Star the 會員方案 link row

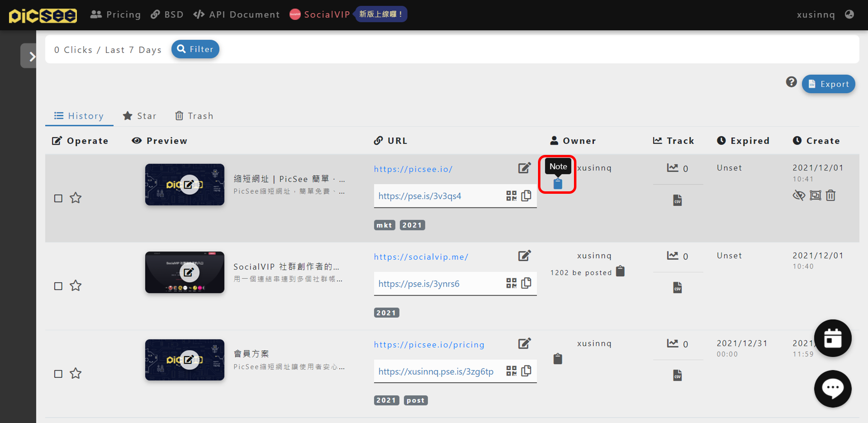tap(75, 373)
